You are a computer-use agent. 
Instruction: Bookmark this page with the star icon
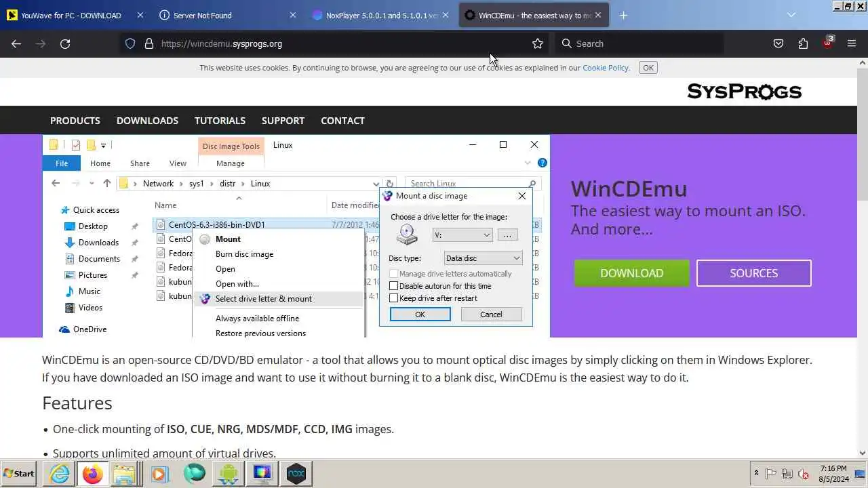[538, 43]
